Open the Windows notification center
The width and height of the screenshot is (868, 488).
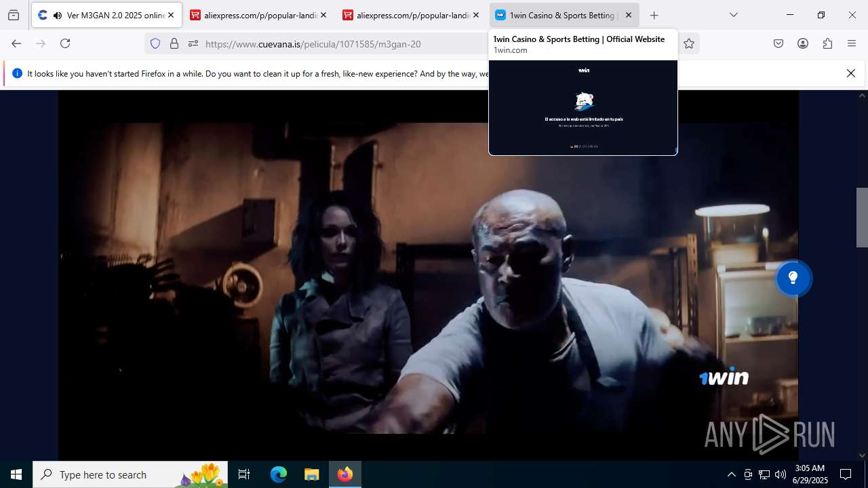pyautogui.click(x=846, y=474)
